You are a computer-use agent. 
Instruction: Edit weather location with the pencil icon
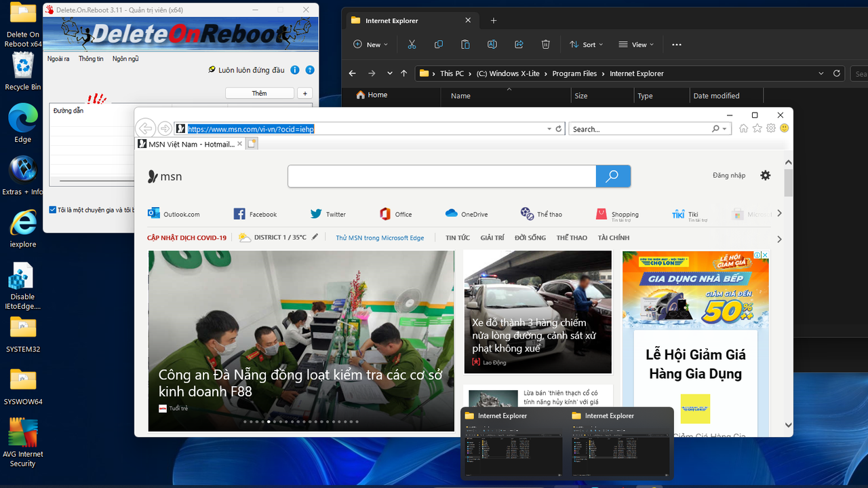pos(315,237)
